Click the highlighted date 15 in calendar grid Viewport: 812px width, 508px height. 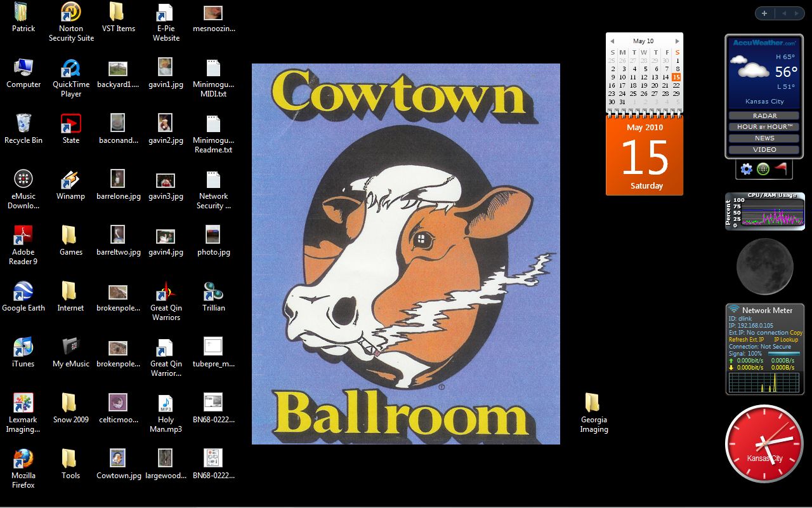676,77
